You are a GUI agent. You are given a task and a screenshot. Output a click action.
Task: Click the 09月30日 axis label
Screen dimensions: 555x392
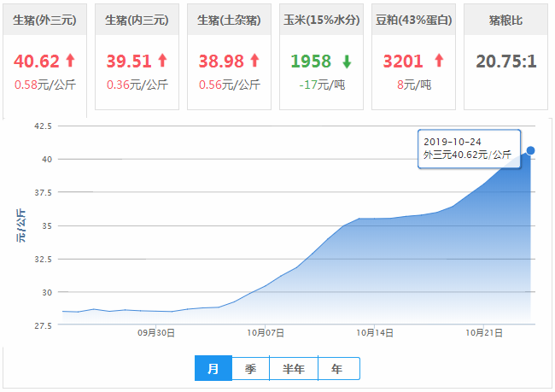pyautogui.click(x=156, y=333)
